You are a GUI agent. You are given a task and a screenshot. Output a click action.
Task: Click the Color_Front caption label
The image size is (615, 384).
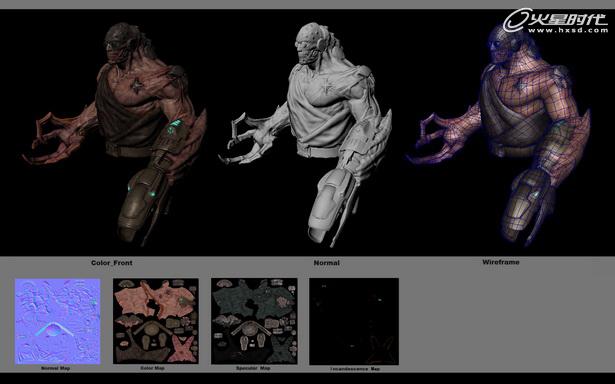coord(112,263)
